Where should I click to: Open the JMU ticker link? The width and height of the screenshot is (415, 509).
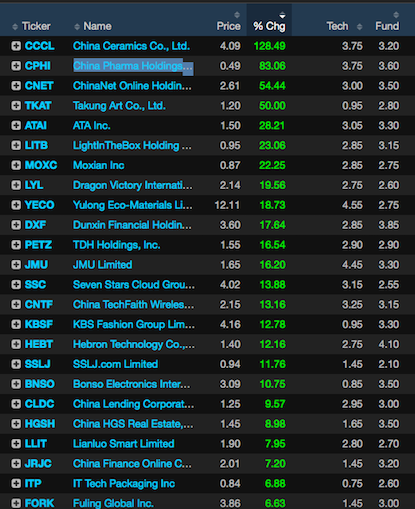point(36,265)
